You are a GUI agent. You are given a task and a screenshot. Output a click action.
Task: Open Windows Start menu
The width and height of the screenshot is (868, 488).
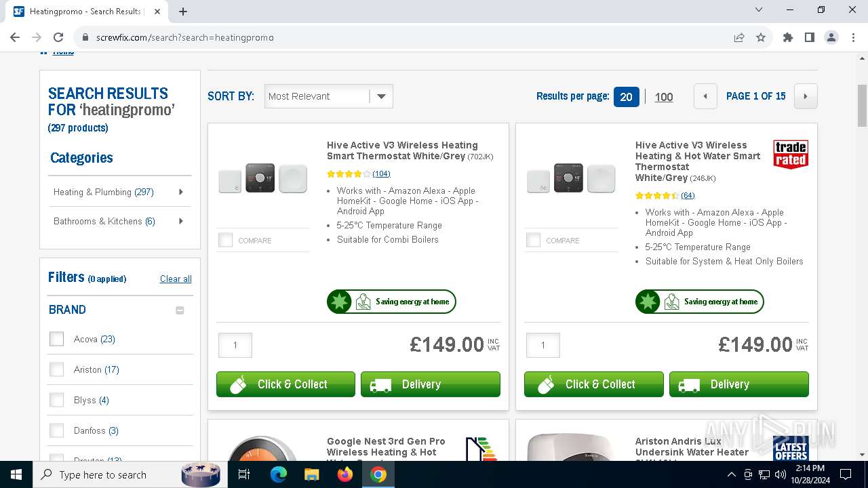16,474
